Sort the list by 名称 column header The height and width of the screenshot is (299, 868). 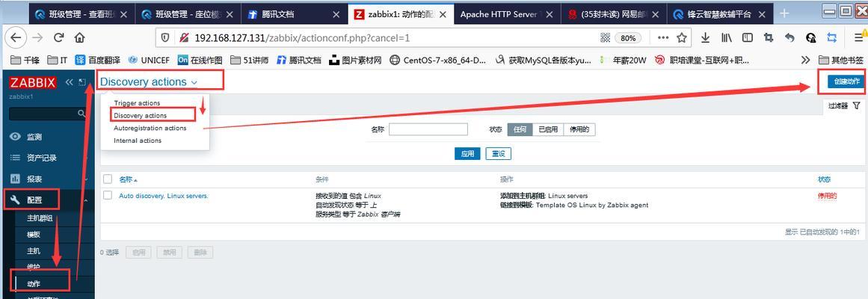[128, 179]
